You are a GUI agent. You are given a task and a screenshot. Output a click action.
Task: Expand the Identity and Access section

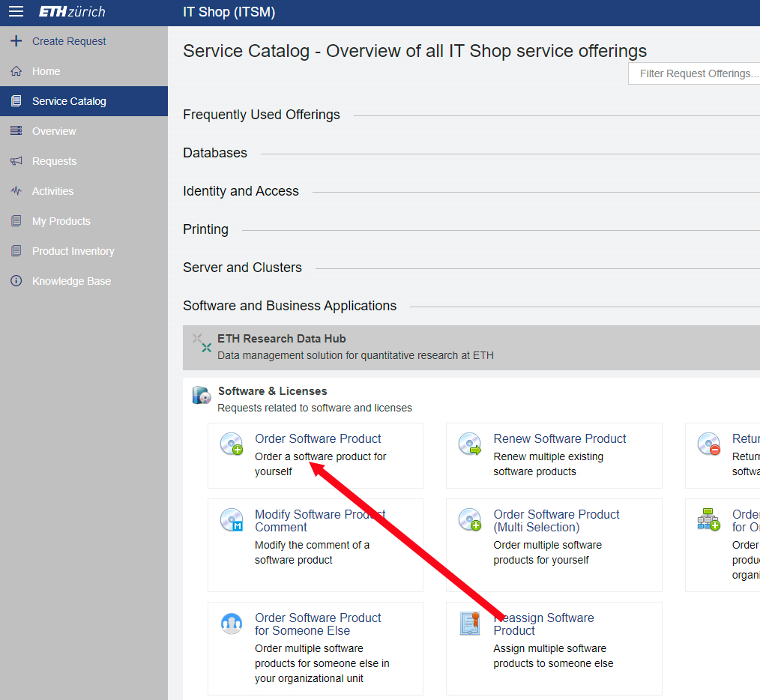tap(241, 191)
